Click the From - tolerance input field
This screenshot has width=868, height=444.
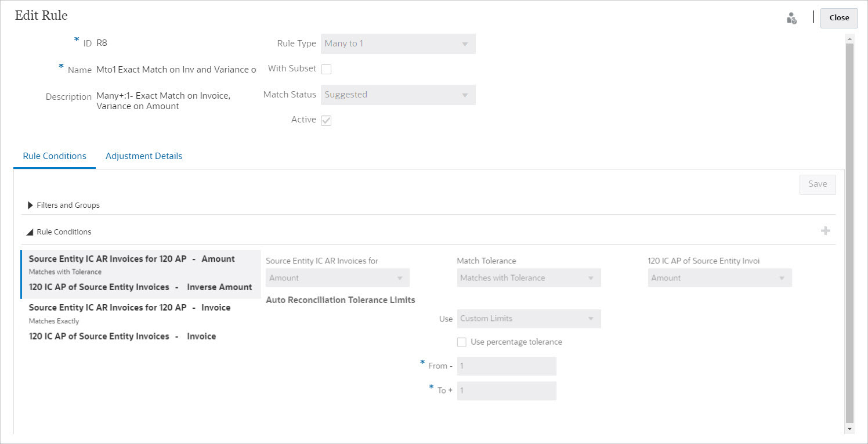[x=507, y=366]
